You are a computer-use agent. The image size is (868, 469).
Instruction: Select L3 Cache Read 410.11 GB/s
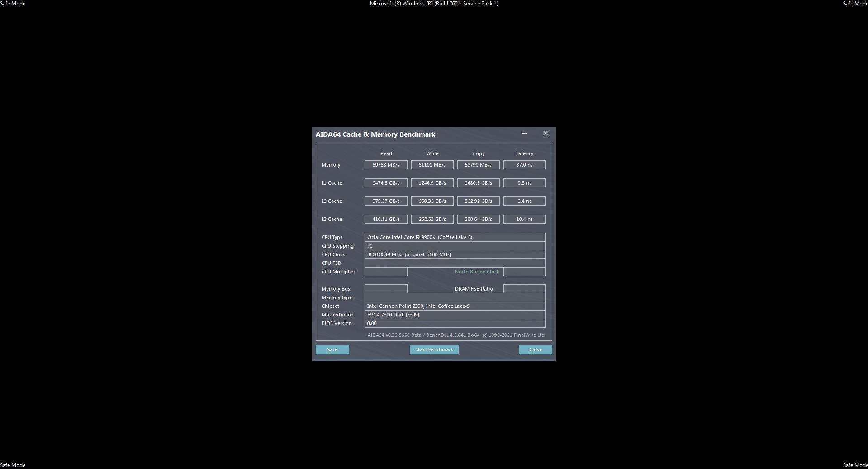pos(386,219)
